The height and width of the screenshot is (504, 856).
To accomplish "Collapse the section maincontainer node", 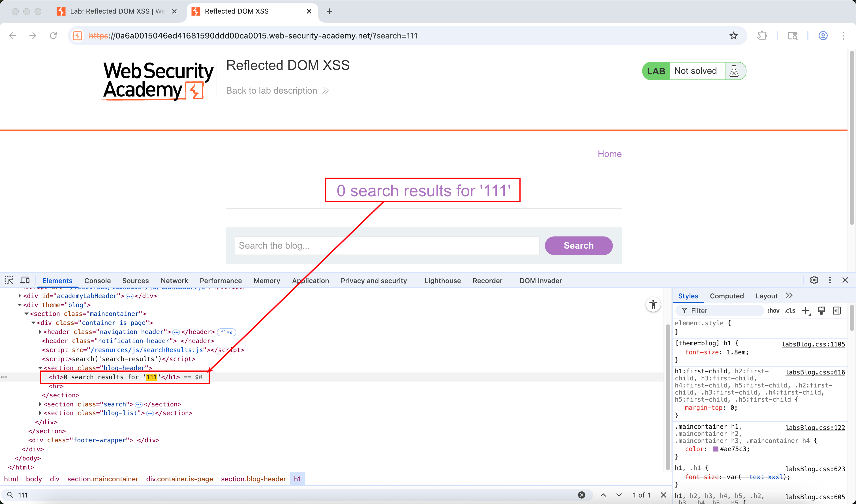I will tap(27, 314).
